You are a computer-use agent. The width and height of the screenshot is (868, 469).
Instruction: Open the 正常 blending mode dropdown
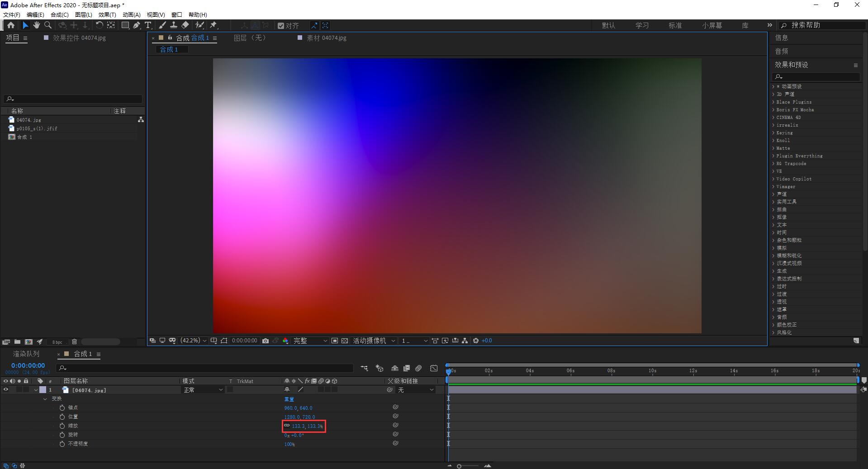tap(203, 390)
